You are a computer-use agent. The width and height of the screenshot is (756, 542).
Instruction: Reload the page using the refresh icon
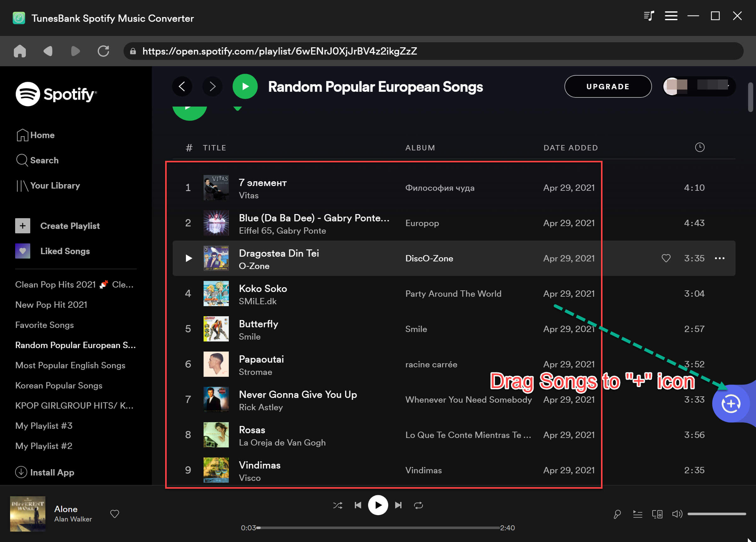pyautogui.click(x=103, y=51)
